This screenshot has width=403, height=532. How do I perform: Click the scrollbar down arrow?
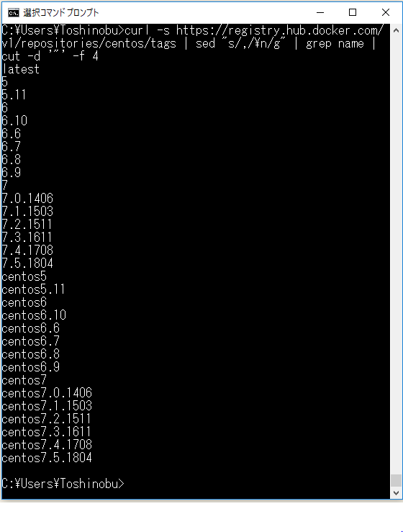point(396,492)
